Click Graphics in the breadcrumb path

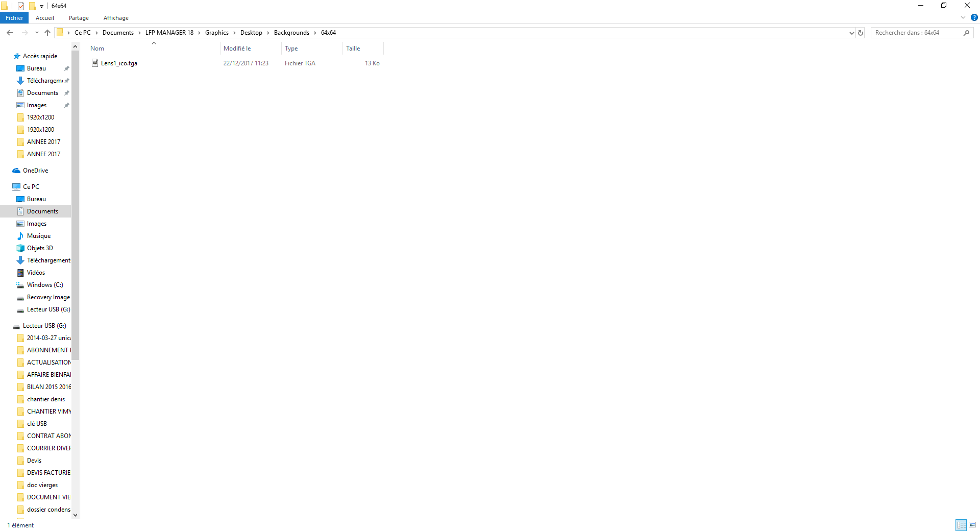(217, 33)
